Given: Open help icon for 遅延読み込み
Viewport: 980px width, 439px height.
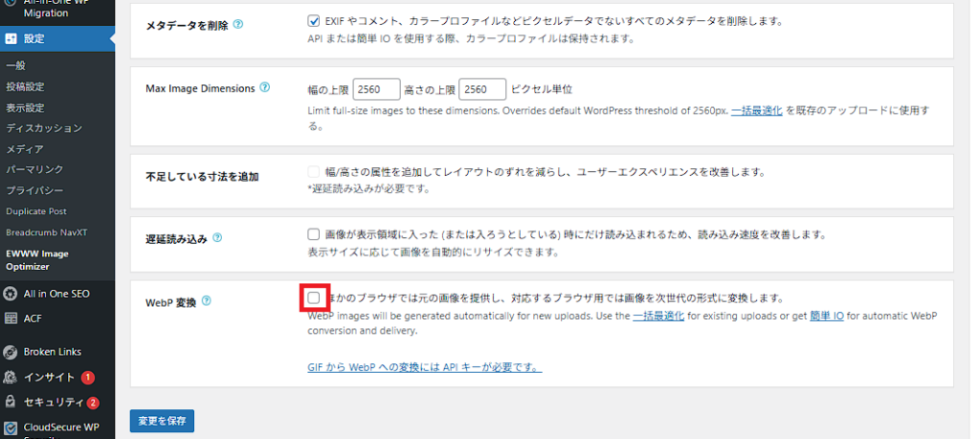Looking at the screenshot, I should click(217, 237).
